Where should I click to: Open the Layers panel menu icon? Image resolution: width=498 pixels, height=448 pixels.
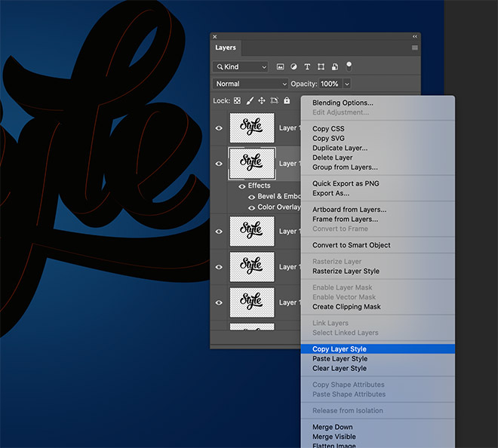pos(414,48)
